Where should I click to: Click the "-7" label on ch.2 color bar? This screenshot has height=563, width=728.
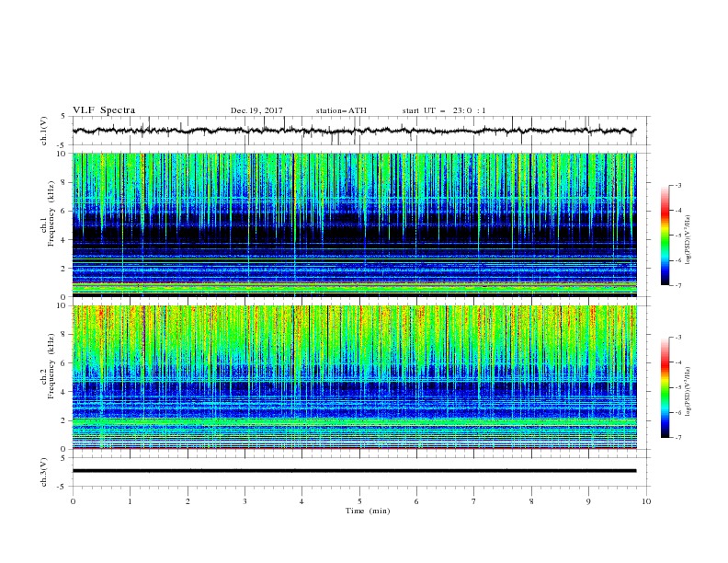[x=678, y=438]
